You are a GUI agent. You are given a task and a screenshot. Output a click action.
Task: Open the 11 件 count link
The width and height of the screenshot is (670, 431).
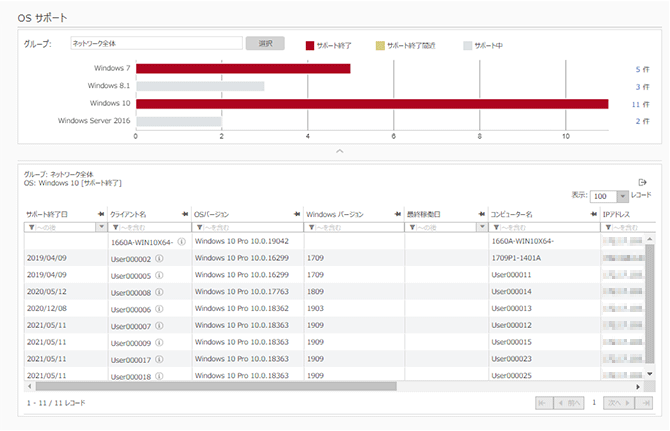[x=641, y=103]
